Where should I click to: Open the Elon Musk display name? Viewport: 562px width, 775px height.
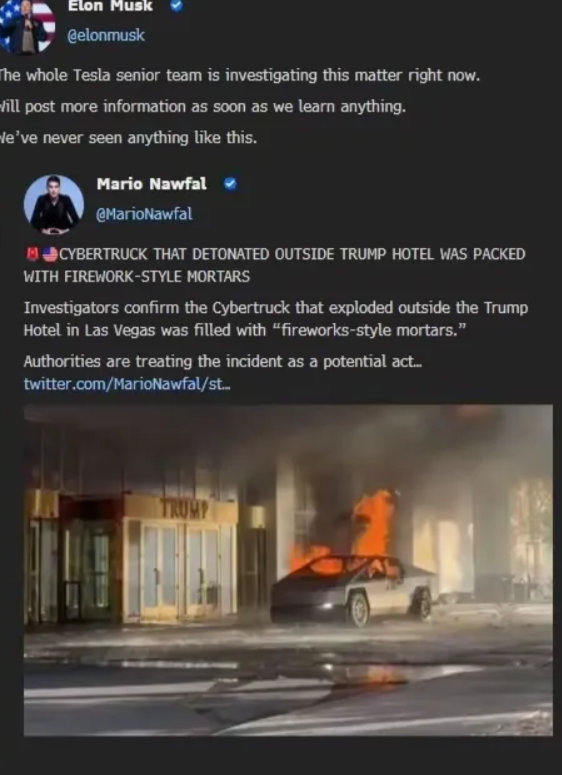coord(110,5)
